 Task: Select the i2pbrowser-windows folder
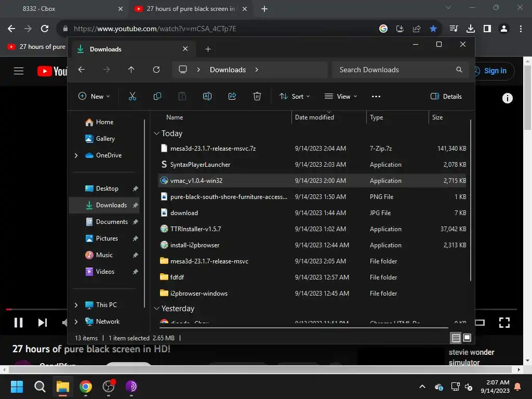[312, 294]
